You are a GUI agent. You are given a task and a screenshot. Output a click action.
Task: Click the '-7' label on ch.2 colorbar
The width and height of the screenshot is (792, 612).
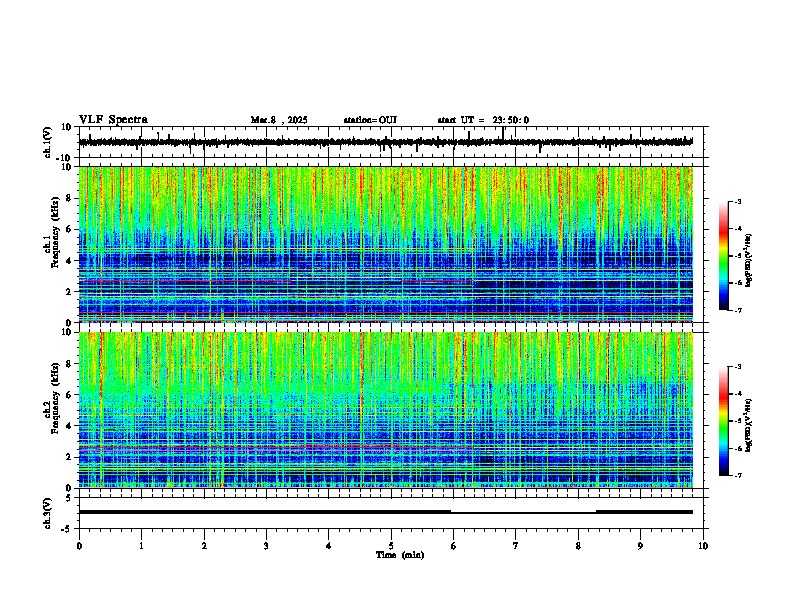pyautogui.click(x=737, y=476)
